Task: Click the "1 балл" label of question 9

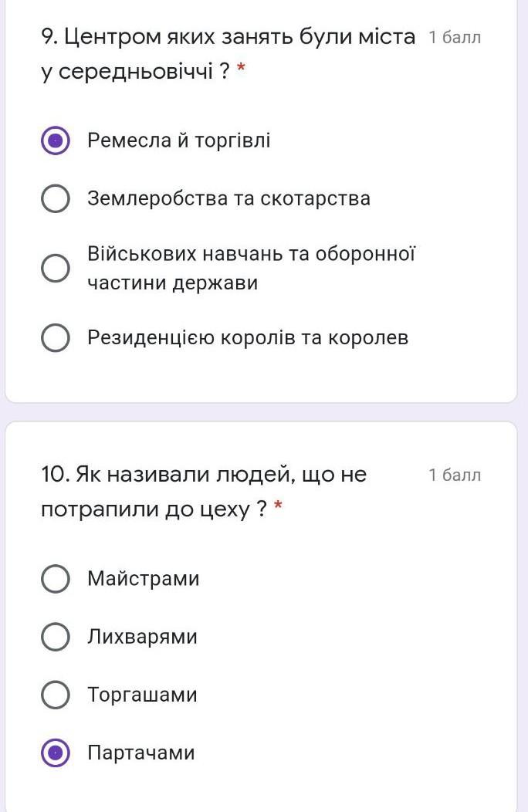Action: coord(455,37)
